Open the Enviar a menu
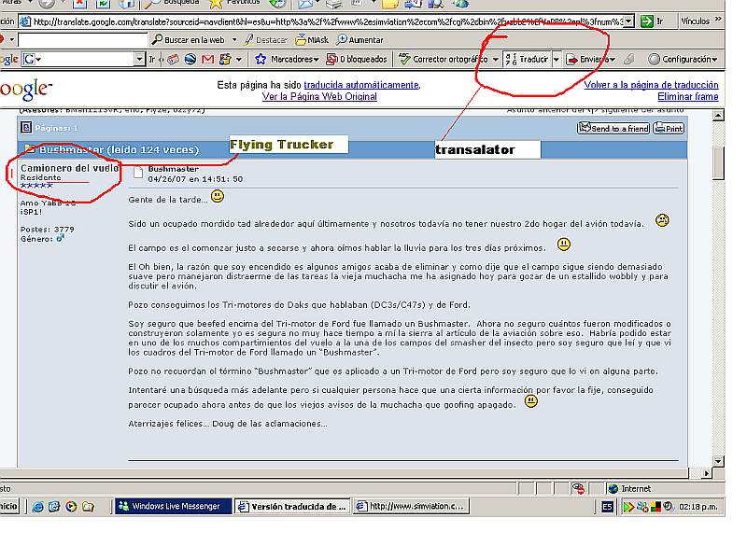Image resolution: width=747 pixels, height=560 pixels. 590,59
